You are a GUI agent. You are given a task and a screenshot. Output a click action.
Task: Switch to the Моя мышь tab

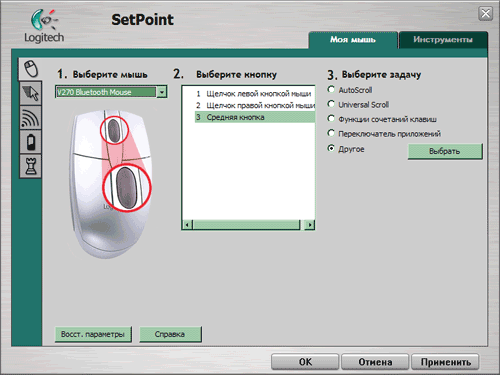click(353, 40)
